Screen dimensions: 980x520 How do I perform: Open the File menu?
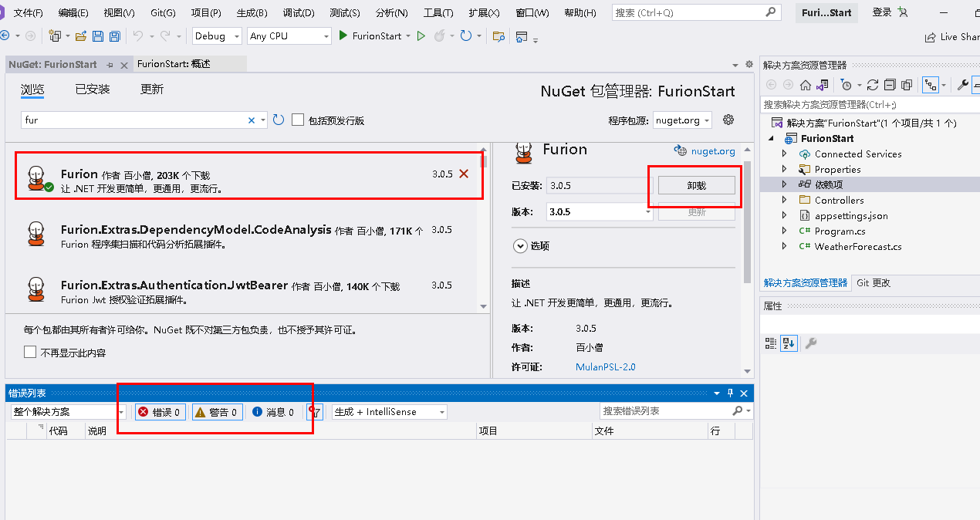pos(29,13)
